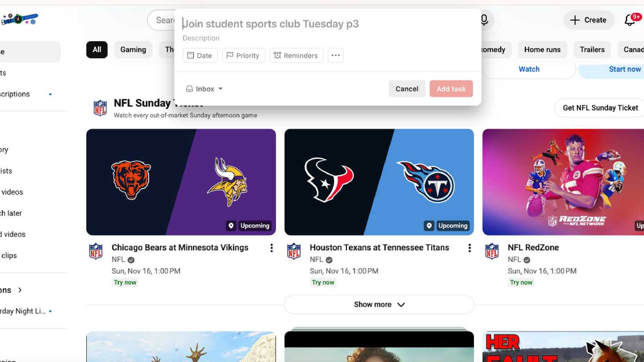644x362 pixels.
Task: Open more options for Houston Texans video
Action: tap(470, 248)
